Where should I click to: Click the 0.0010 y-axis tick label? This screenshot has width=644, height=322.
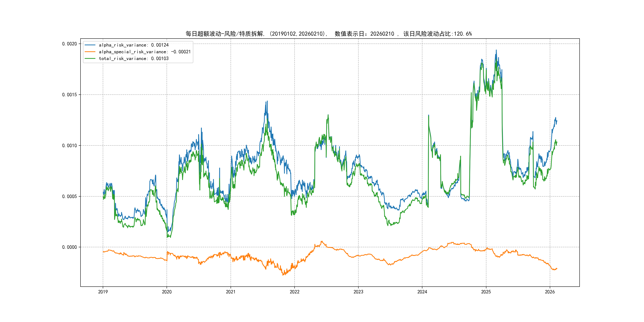coord(70,145)
